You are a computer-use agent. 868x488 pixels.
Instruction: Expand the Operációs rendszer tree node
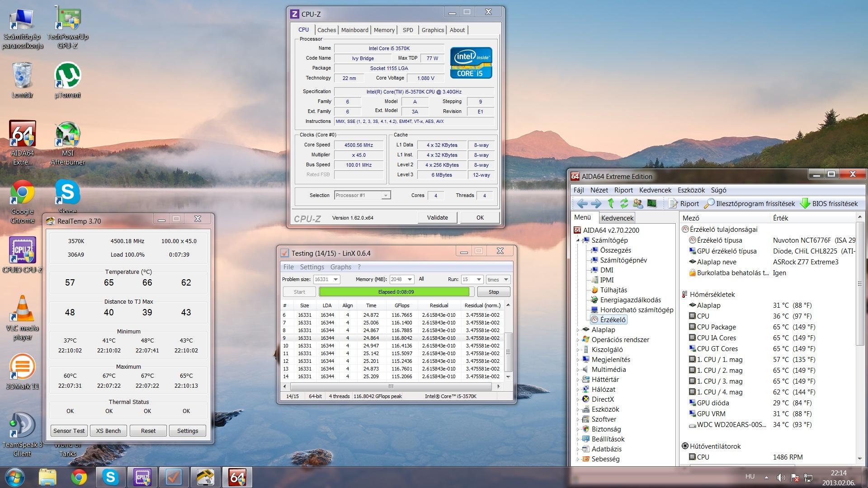578,340
